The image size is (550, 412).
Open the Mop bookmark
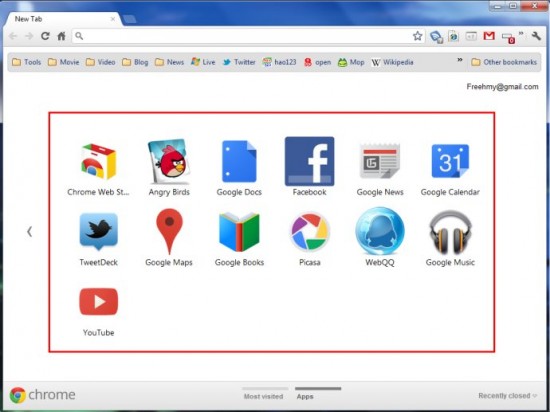(351, 62)
